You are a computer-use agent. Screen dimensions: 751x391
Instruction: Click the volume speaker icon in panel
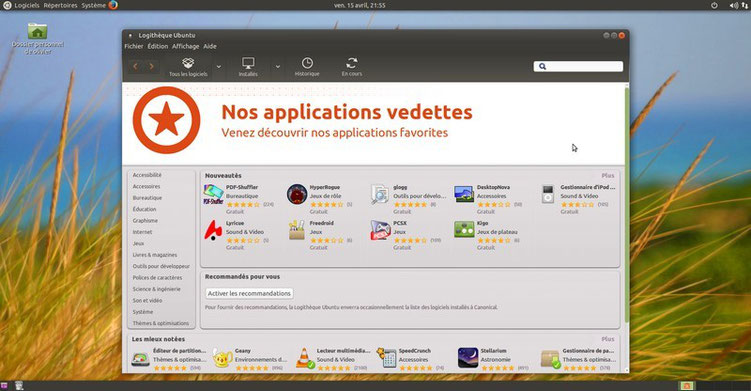pyautogui.click(x=733, y=5)
